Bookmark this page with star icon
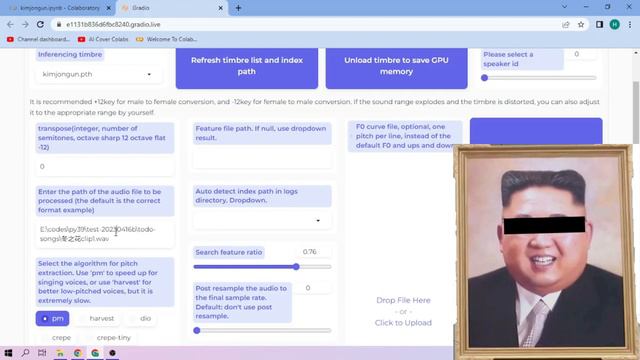The height and width of the screenshot is (360, 640). (x=581, y=24)
